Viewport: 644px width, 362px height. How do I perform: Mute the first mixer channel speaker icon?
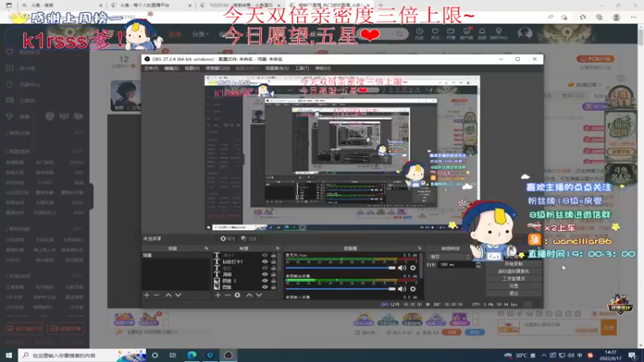click(x=402, y=268)
